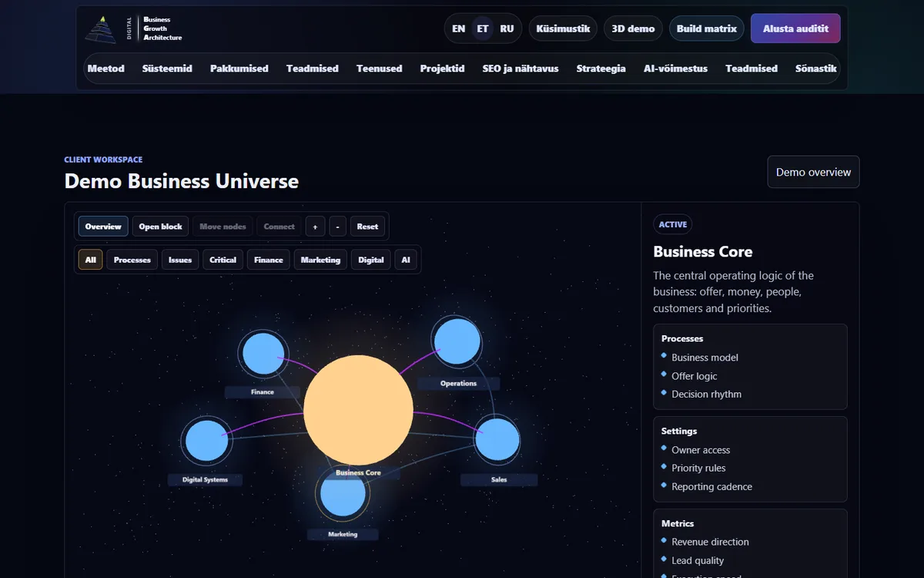Image resolution: width=924 pixels, height=578 pixels.
Task: Click the Move nodes tool
Action: pyautogui.click(x=223, y=227)
